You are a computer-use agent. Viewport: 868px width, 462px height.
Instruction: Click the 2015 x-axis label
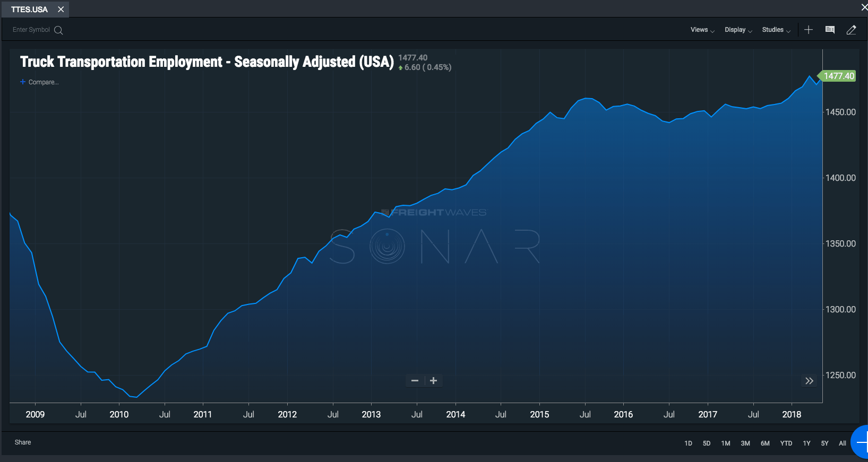tap(539, 414)
